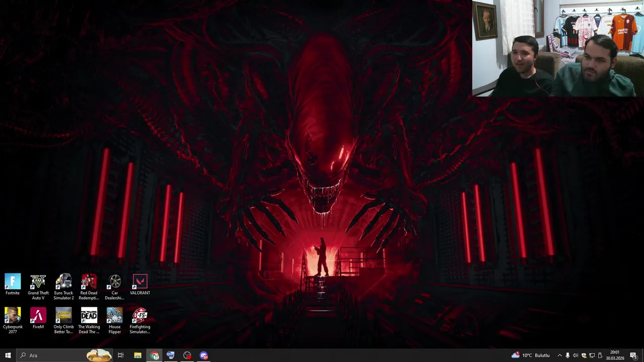The height and width of the screenshot is (362, 644).
Task: Open the Discord taskbar icon
Action: point(204,355)
